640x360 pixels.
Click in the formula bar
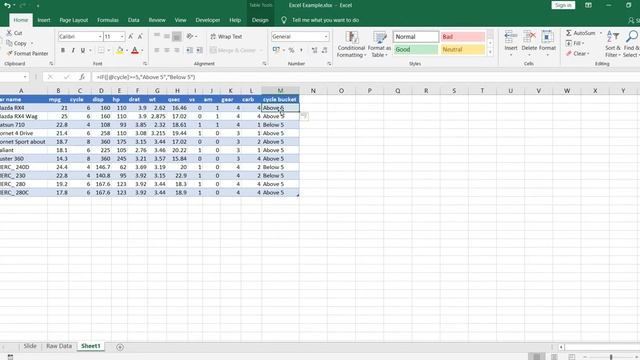(x=365, y=77)
